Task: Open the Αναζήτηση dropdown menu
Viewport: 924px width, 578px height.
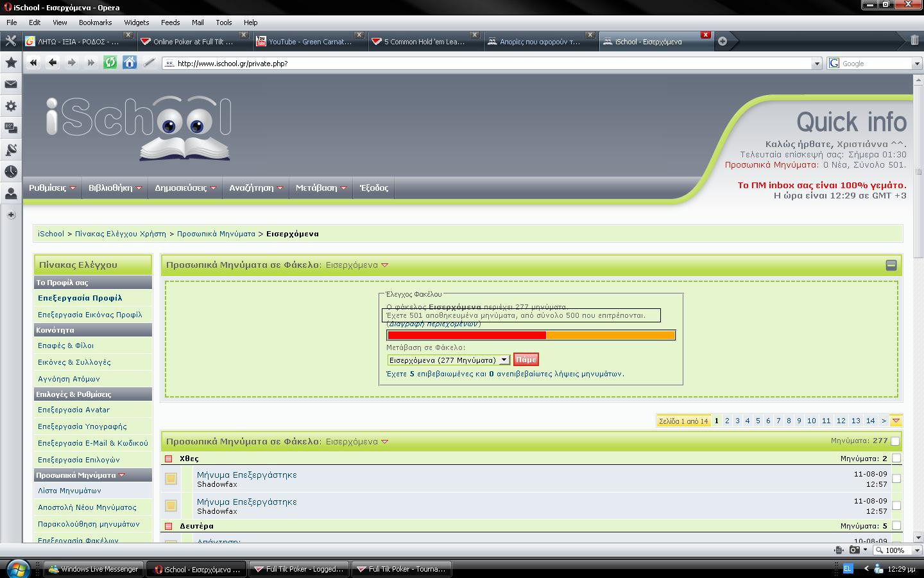Action: [x=256, y=188]
